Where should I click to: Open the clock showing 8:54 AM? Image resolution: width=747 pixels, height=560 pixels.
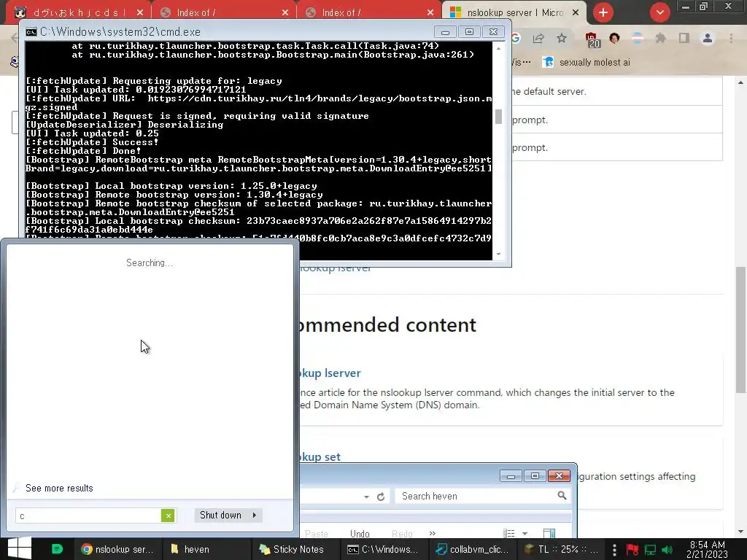pyautogui.click(x=707, y=549)
